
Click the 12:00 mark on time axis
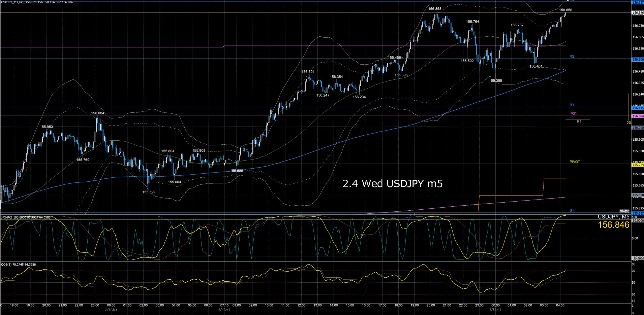(x=301, y=306)
